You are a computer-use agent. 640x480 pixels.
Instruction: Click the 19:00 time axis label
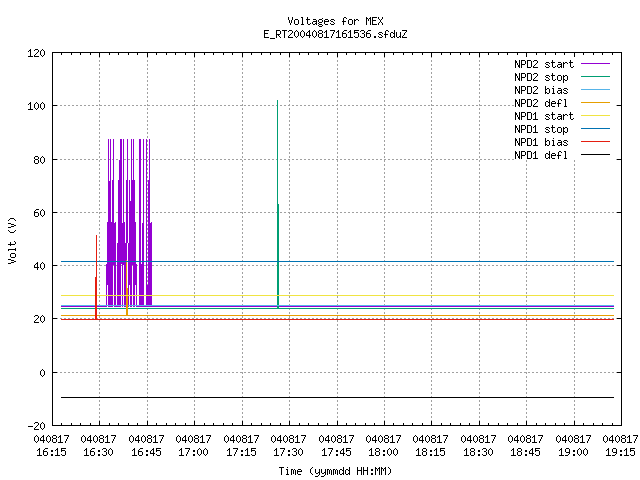point(573,452)
